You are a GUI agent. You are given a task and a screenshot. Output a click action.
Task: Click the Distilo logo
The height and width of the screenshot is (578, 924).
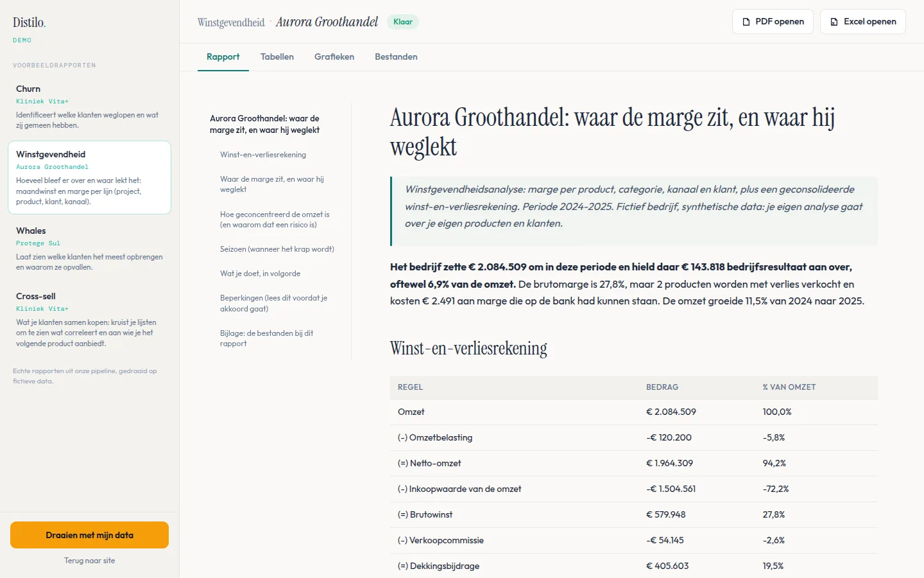(30, 22)
